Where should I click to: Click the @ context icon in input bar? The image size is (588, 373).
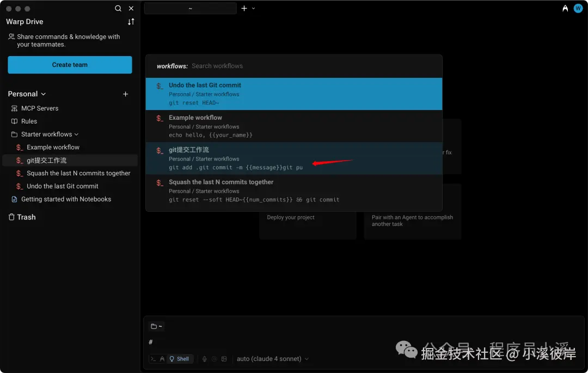(214, 359)
